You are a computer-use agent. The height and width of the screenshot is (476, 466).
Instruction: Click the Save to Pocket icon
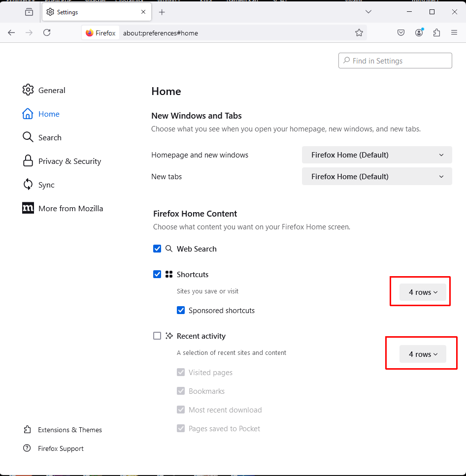click(x=401, y=33)
